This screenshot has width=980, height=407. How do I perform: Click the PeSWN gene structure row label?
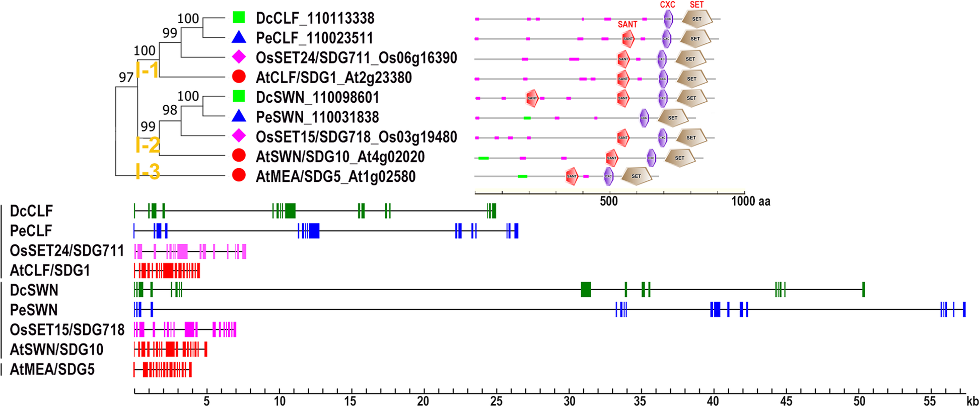[34, 310]
